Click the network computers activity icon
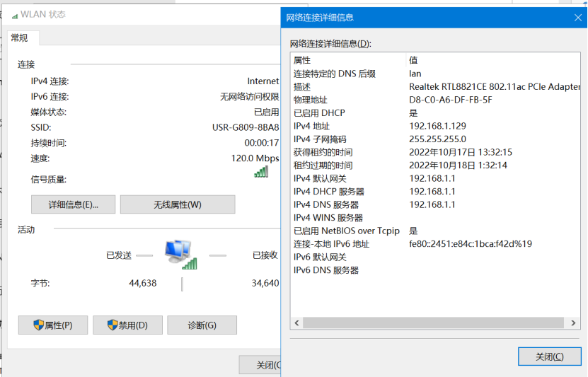Viewport: 588px width, 377px height. point(180,254)
